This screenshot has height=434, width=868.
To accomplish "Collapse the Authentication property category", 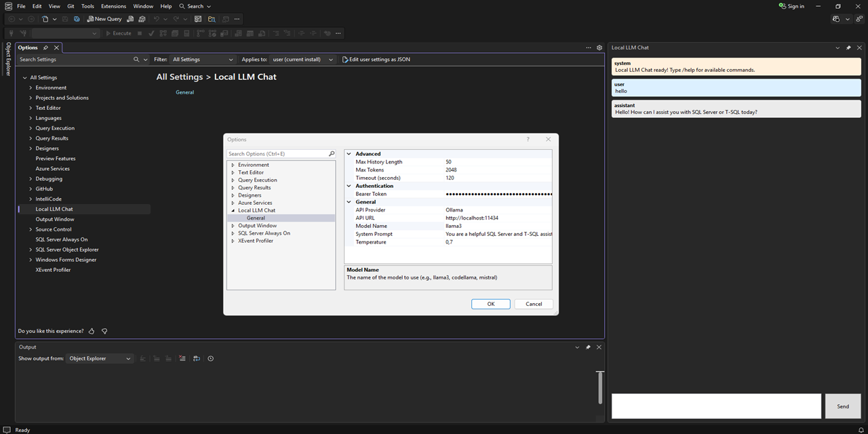I will click(349, 186).
